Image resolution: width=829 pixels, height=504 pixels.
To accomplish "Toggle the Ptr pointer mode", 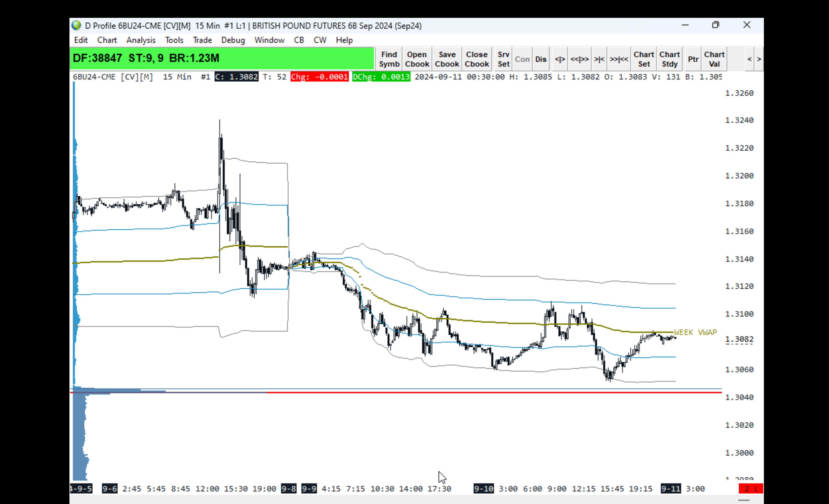I will [x=693, y=59].
